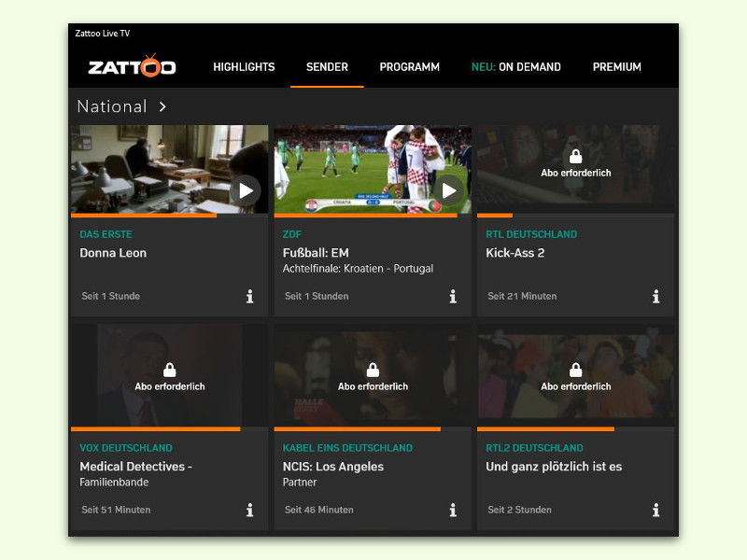Screen dimensions: 747x560
Task: Click the subtitle 'Partner'
Action: (300, 483)
